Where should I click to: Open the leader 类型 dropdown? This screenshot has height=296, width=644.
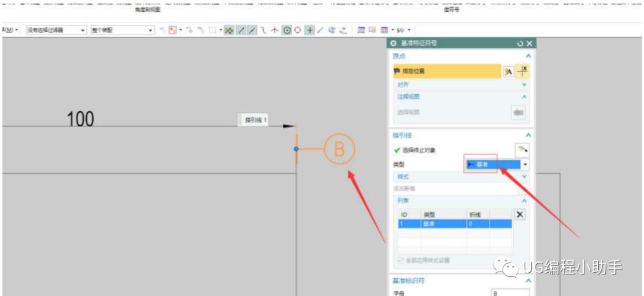point(498,164)
